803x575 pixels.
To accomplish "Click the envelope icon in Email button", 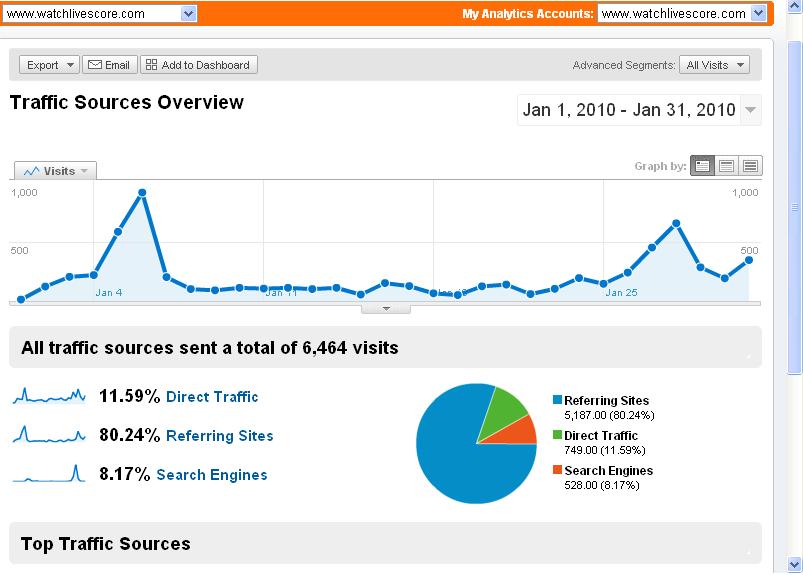I will pyautogui.click(x=95, y=65).
